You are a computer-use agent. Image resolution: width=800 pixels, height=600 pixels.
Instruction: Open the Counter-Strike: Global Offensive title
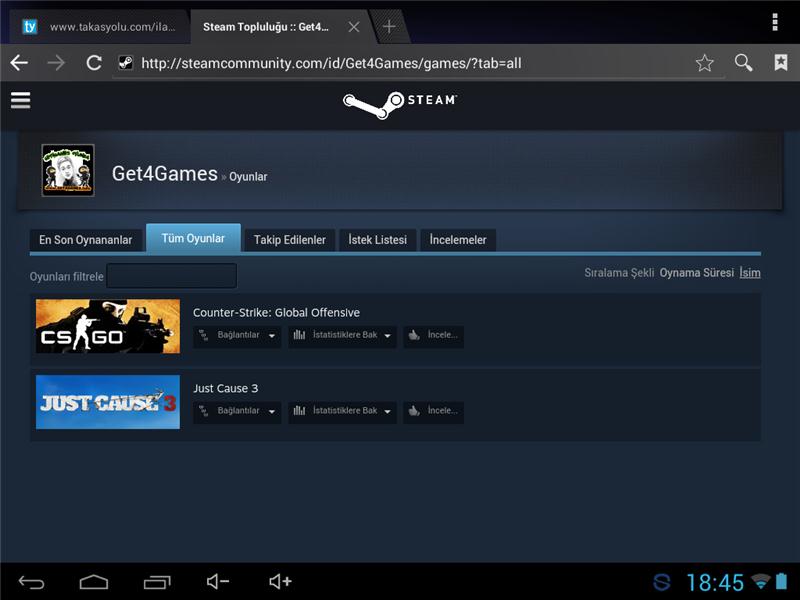point(276,312)
